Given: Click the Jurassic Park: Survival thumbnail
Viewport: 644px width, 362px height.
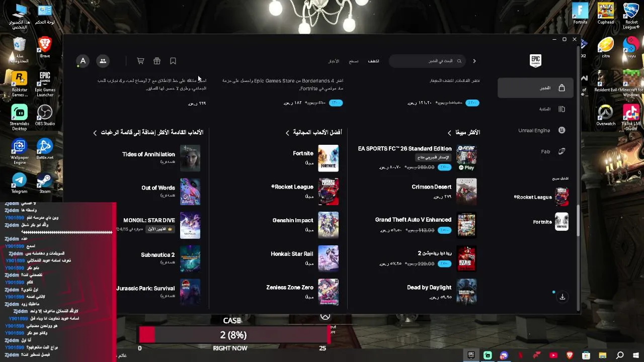Looking at the screenshot, I should pos(190,292).
